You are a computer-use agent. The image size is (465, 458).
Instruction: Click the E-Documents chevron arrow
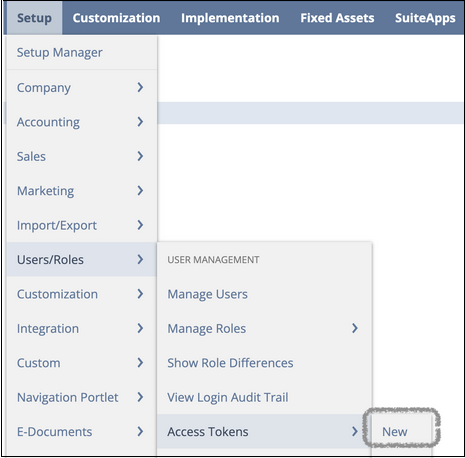[140, 431]
